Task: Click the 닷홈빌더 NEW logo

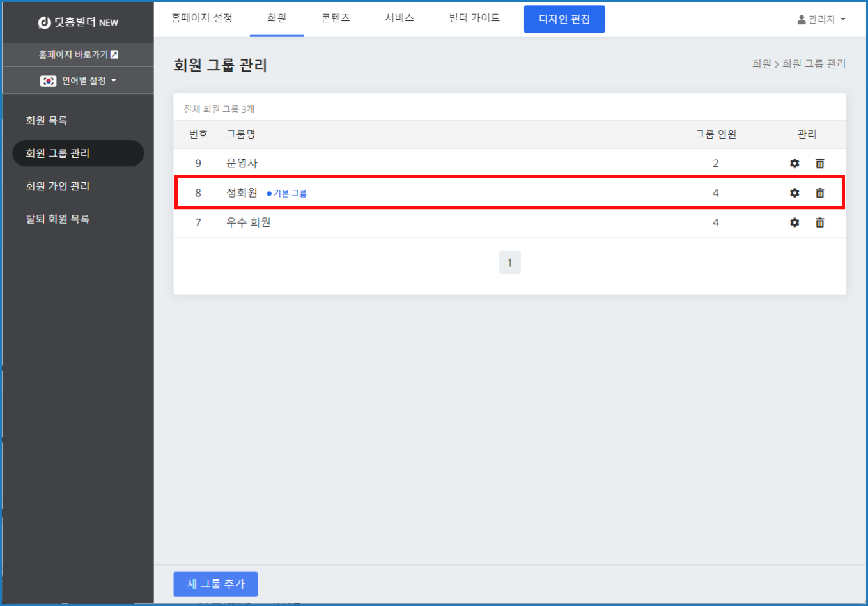Action: 78,22
